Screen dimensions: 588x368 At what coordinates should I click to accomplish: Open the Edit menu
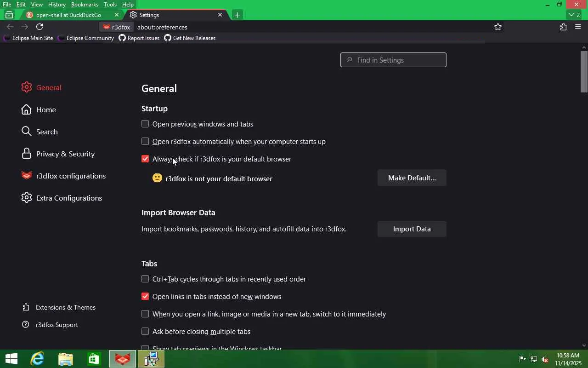(x=21, y=5)
